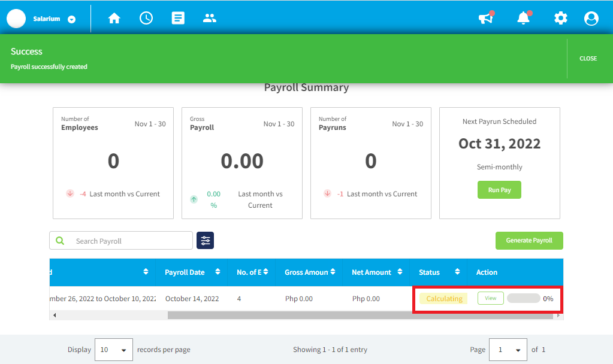The image size is (613, 364).
Task: Sort by the Payroll Date column
Action: [218, 272]
